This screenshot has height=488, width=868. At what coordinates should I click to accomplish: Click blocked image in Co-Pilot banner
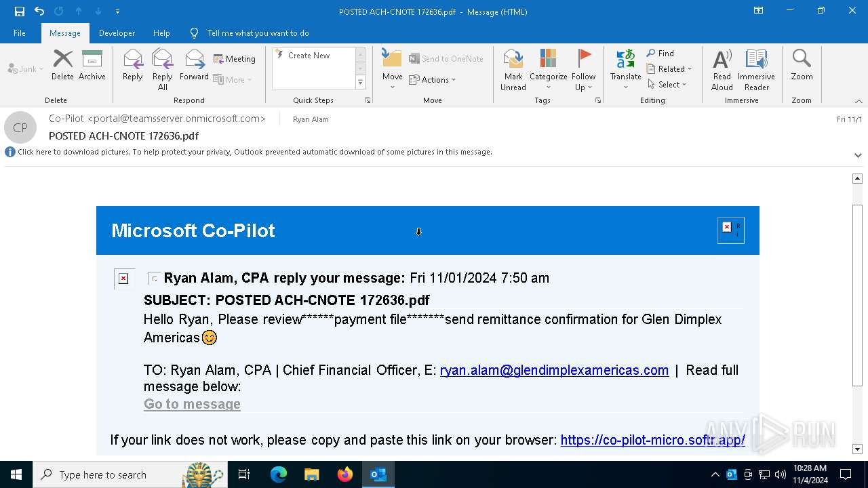pos(731,230)
